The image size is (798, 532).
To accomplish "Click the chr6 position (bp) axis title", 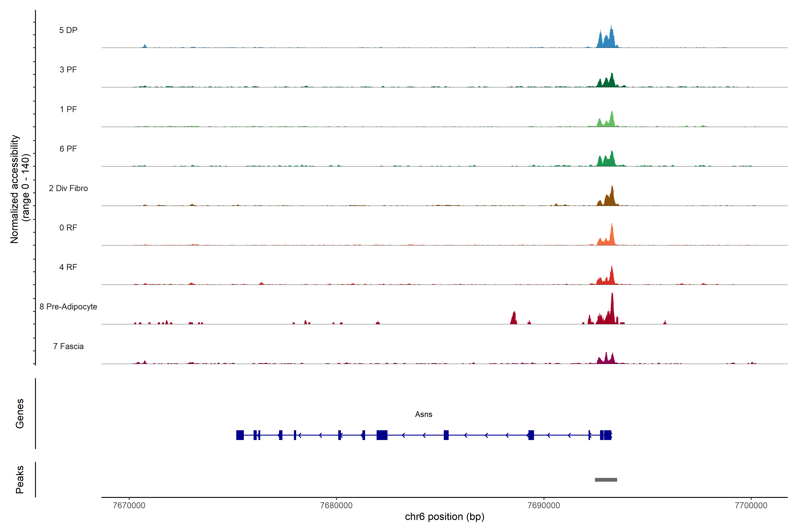I will (444, 517).
